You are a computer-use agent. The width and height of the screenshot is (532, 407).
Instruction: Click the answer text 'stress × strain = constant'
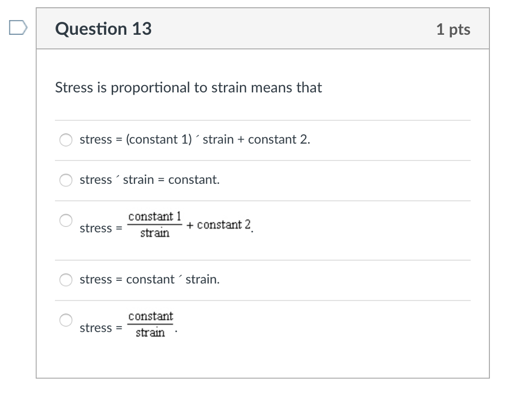(x=150, y=180)
